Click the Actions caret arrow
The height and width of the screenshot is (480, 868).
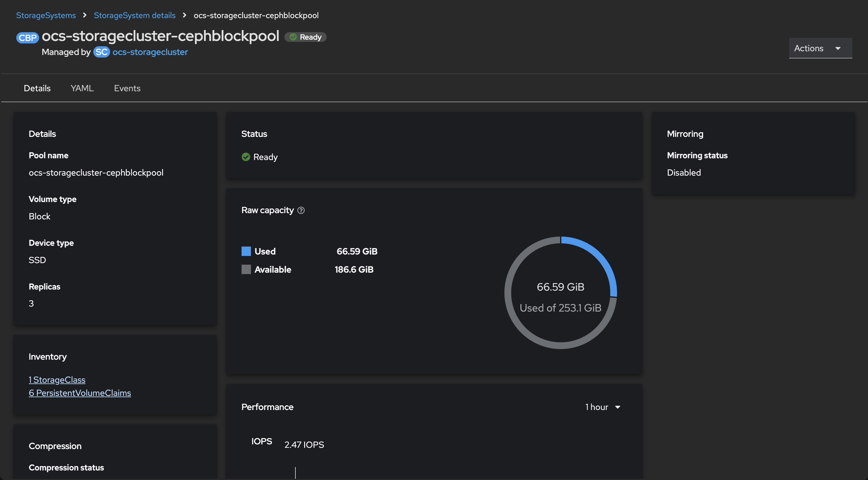pos(838,48)
